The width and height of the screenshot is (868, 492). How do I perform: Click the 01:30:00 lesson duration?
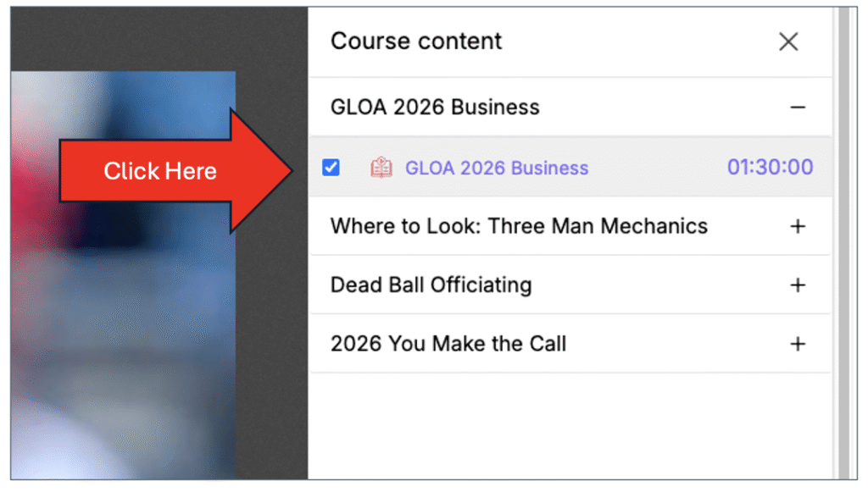[x=770, y=168]
